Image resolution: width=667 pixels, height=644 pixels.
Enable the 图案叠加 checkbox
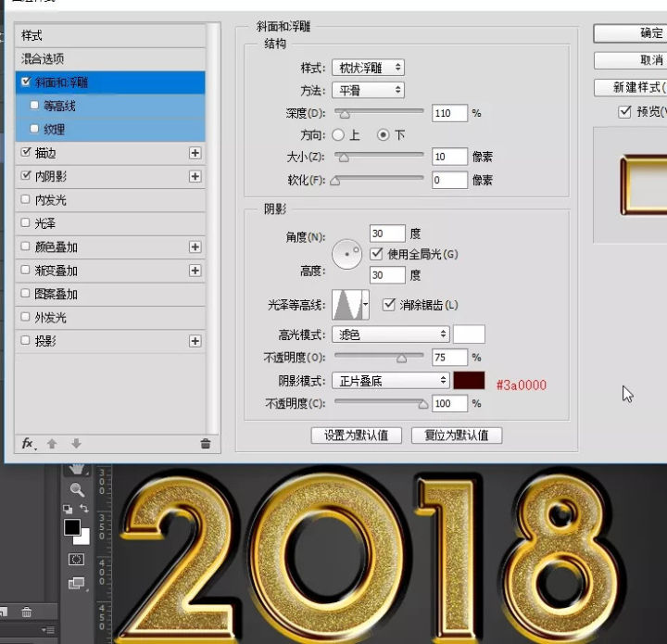(x=26, y=293)
